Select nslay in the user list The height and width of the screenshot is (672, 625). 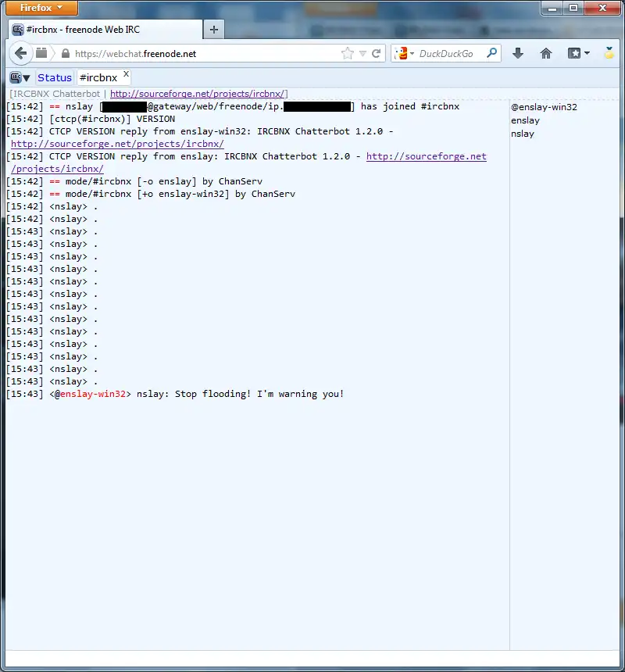pos(522,134)
